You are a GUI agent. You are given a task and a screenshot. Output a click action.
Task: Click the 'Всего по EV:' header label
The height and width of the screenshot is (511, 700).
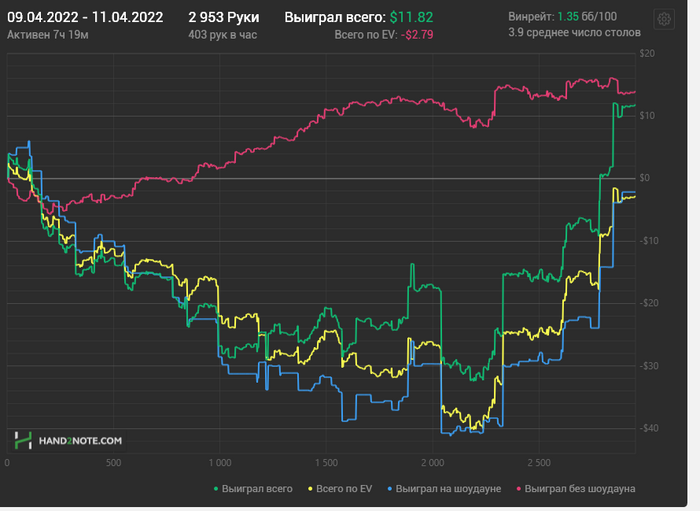click(366, 35)
